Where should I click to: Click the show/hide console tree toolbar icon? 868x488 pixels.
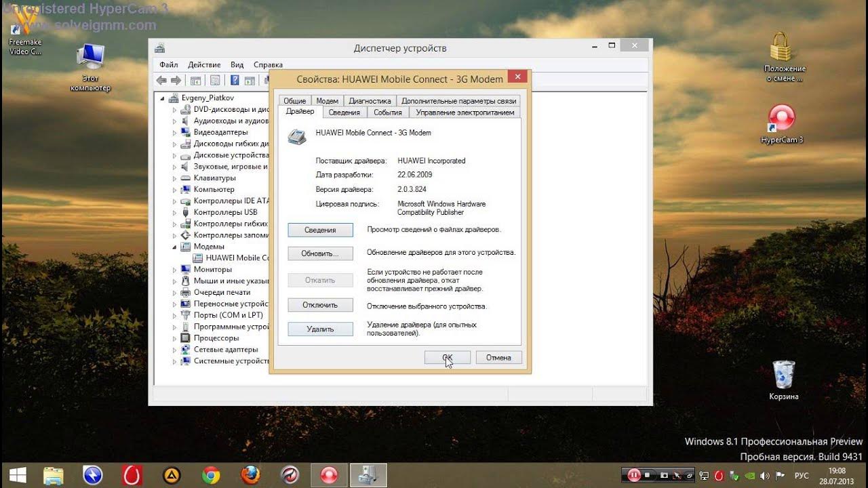(195, 80)
